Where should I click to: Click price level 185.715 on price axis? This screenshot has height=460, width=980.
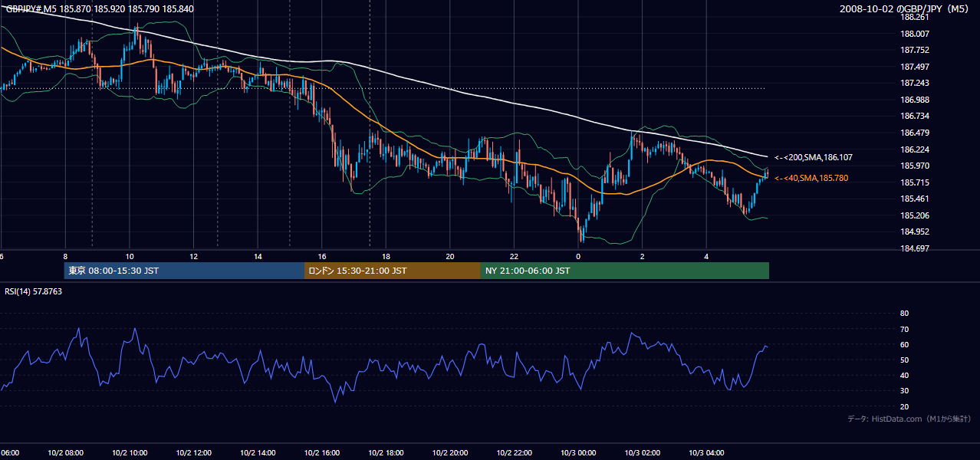coord(915,182)
